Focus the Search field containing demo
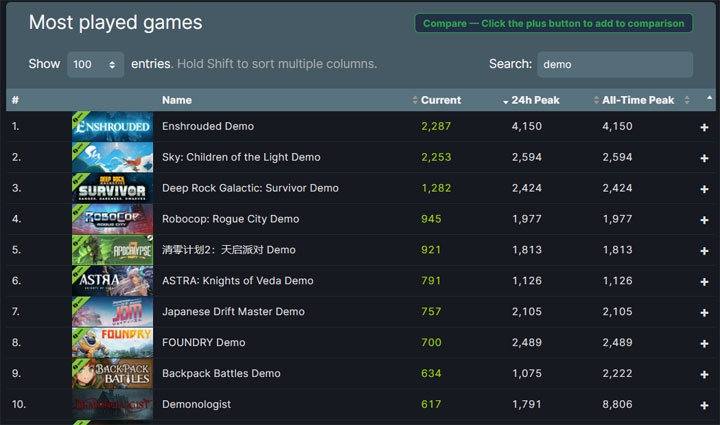720x425 pixels. [615, 64]
